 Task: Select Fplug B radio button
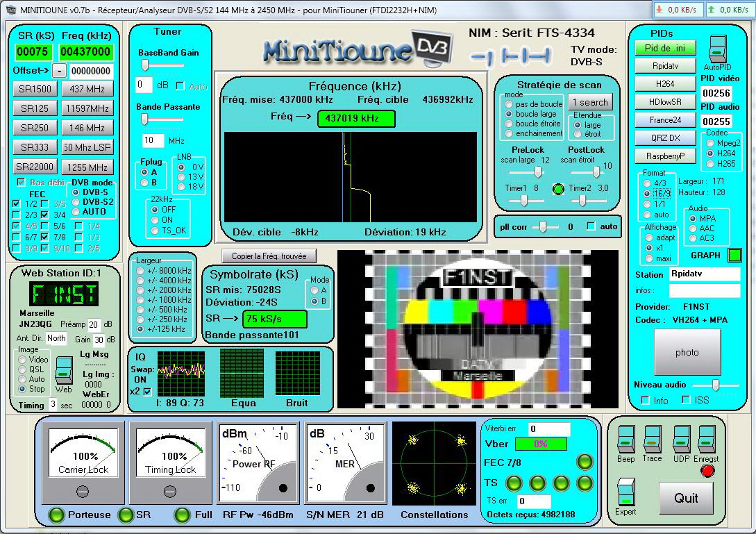tap(144, 183)
